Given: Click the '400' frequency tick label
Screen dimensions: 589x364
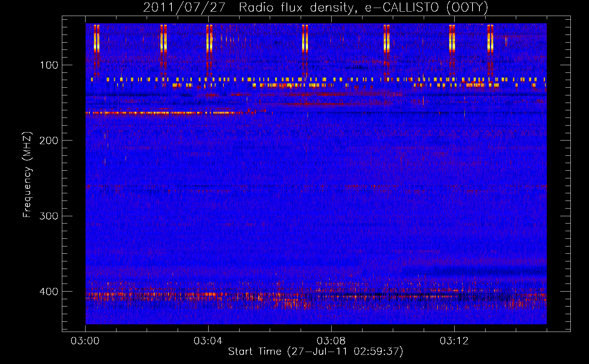Looking at the screenshot, I should 49,292.
